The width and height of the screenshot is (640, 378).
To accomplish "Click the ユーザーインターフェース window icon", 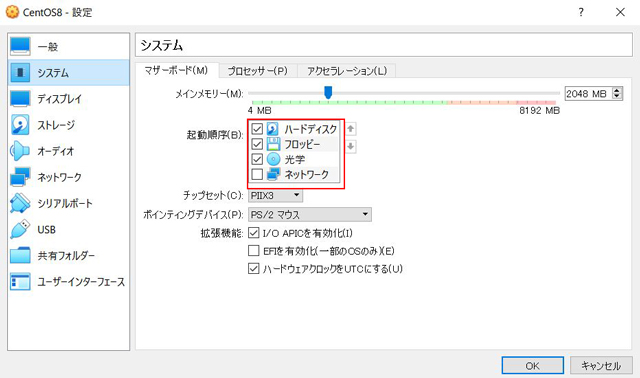I will [x=20, y=282].
